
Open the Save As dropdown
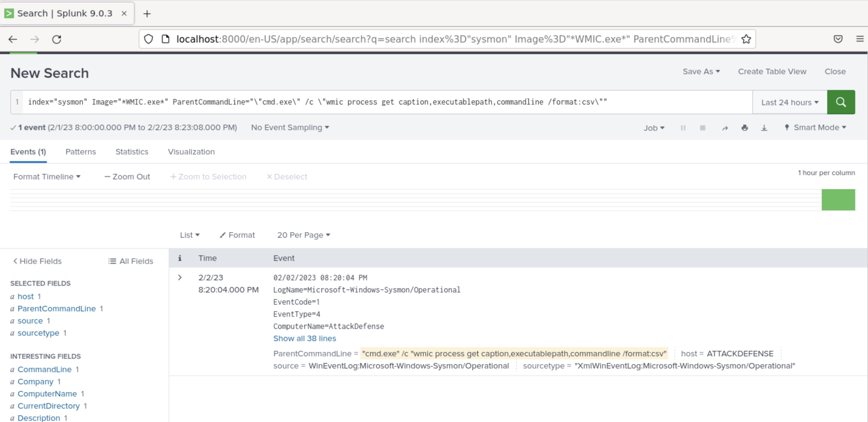tap(701, 71)
